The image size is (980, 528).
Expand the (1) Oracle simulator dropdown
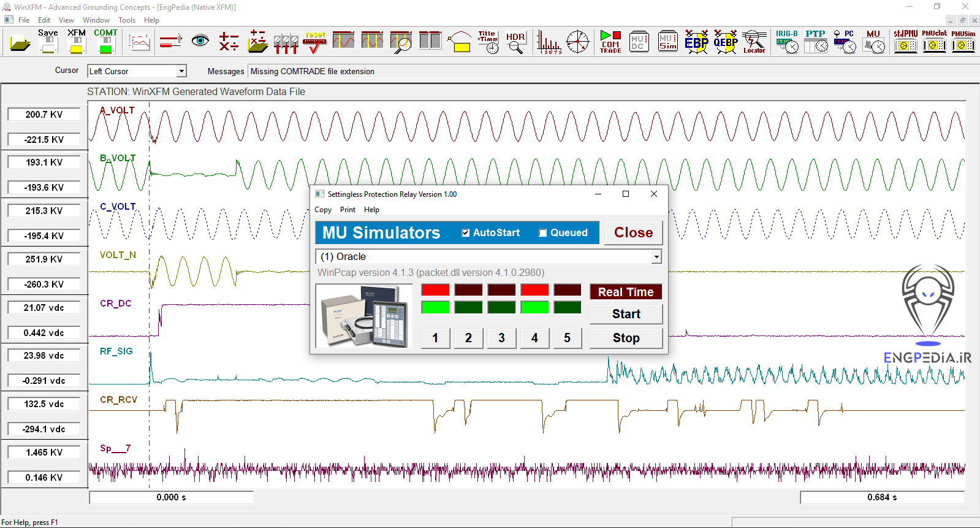click(656, 256)
